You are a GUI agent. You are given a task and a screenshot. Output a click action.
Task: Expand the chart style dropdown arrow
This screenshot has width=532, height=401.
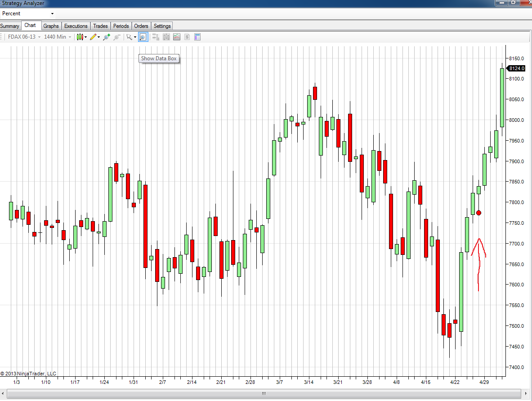pos(85,37)
